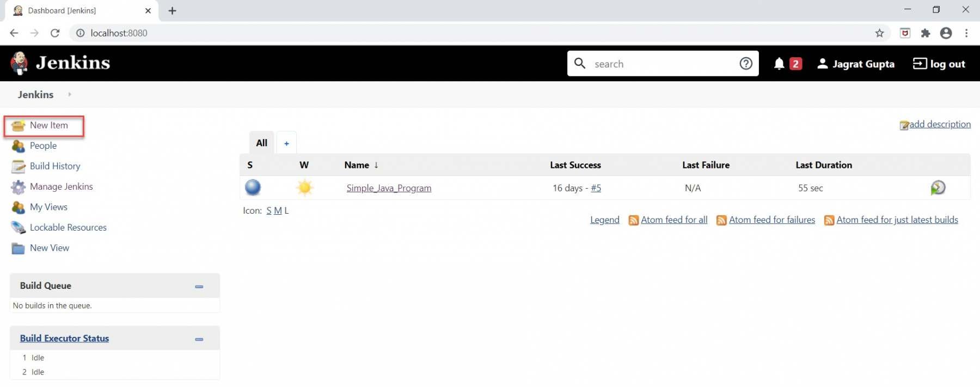Open Atom feed for just latest builds
Image resolution: width=980 pixels, height=387 pixels.
(897, 220)
